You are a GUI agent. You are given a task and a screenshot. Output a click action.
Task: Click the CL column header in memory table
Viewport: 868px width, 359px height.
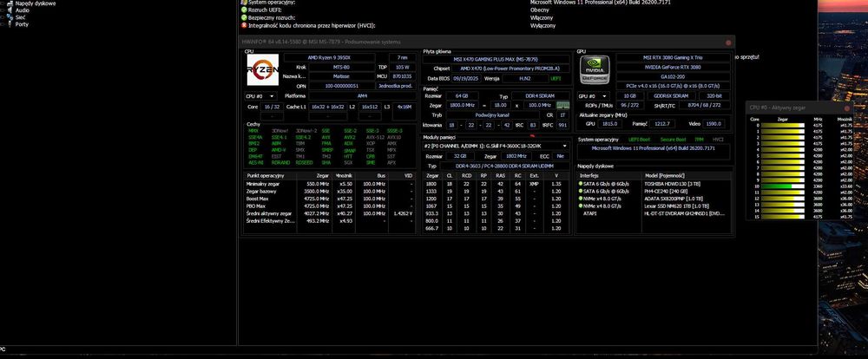[x=450, y=176]
